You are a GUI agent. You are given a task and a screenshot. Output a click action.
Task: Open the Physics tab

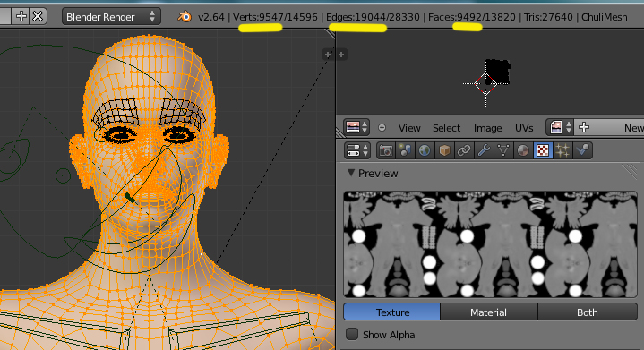point(582,150)
